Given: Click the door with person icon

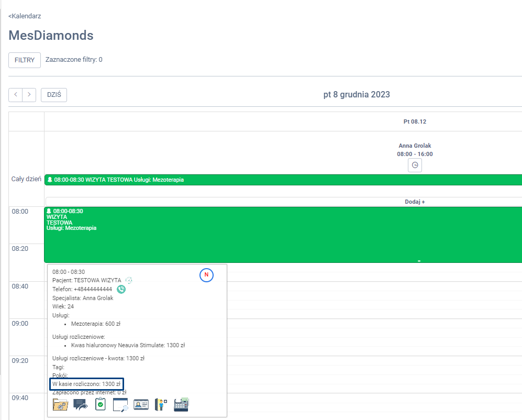Looking at the screenshot, I should (161, 404).
